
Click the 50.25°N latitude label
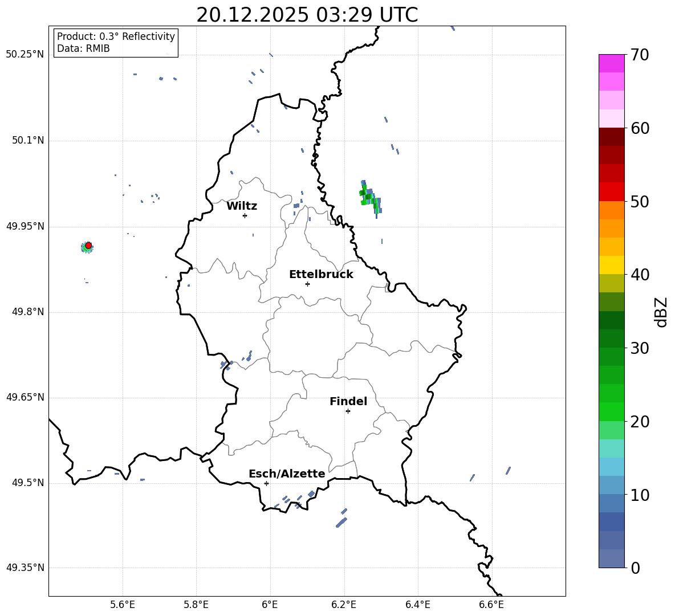pyautogui.click(x=25, y=55)
